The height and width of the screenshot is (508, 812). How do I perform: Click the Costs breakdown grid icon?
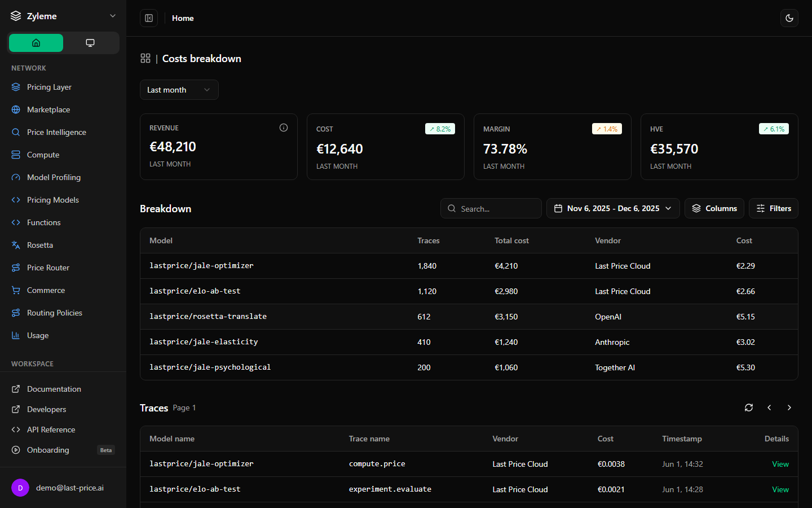tap(145, 58)
